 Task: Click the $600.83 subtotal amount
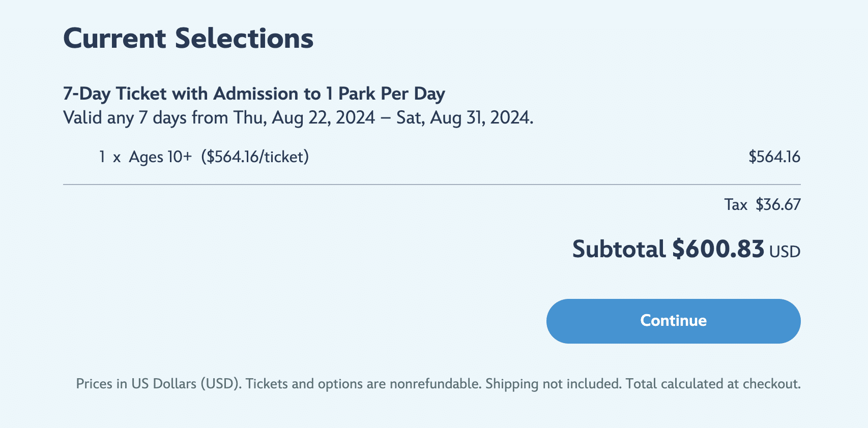tap(718, 250)
